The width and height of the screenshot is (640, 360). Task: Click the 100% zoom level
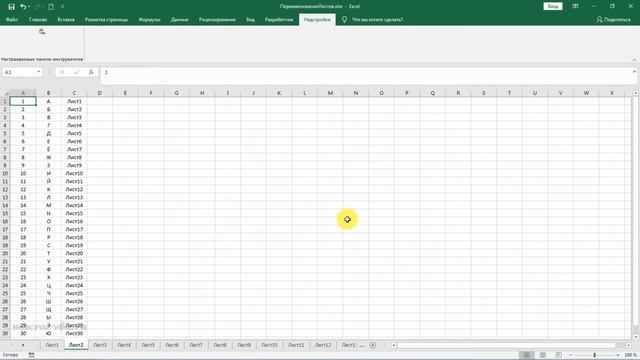[630, 355]
